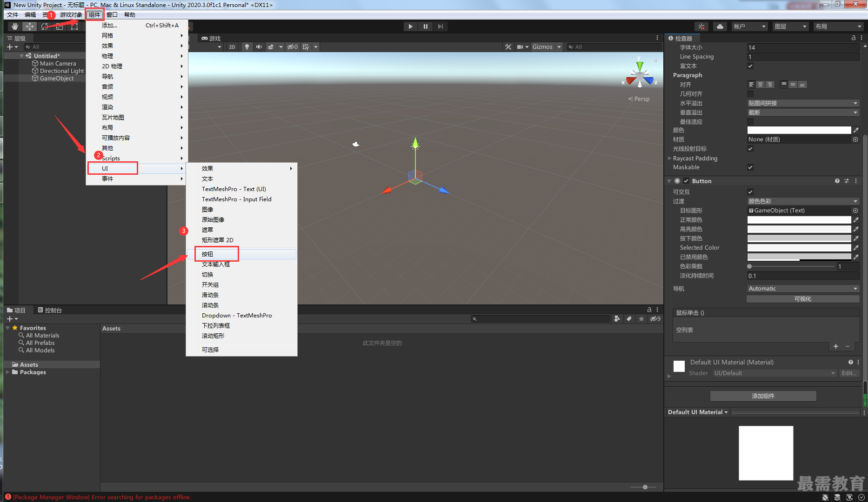Open the target graphic object picker
The image size is (868, 502).
855,211
